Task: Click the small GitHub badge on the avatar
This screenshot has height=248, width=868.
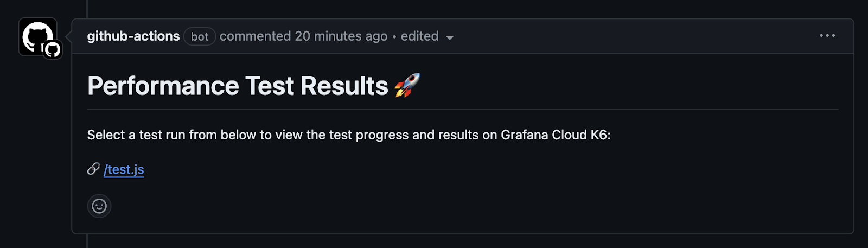Action: pos(53,50)
